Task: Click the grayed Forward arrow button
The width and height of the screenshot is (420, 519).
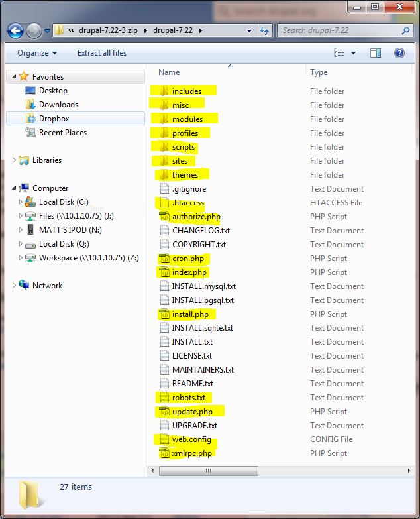Action: click(x=34, y=31)
